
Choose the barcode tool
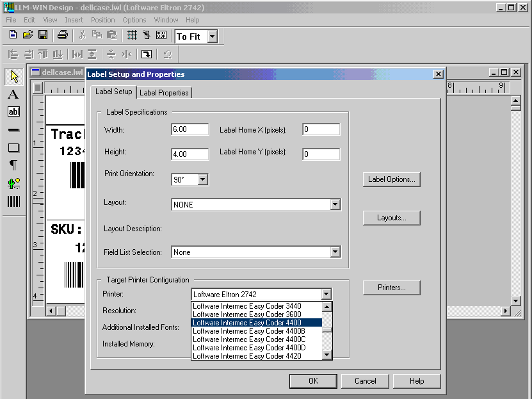[x=13, y=202]
